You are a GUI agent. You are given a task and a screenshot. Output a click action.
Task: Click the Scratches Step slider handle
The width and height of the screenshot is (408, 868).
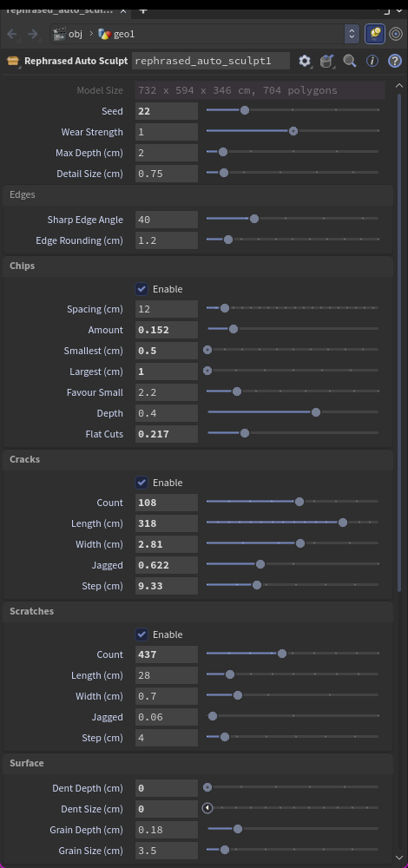(224, 737)
